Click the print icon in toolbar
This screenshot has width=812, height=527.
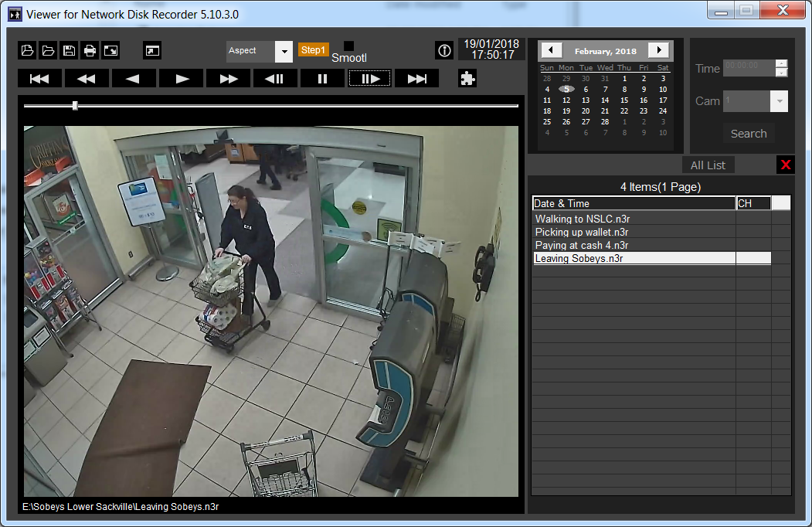pos(90,51)
